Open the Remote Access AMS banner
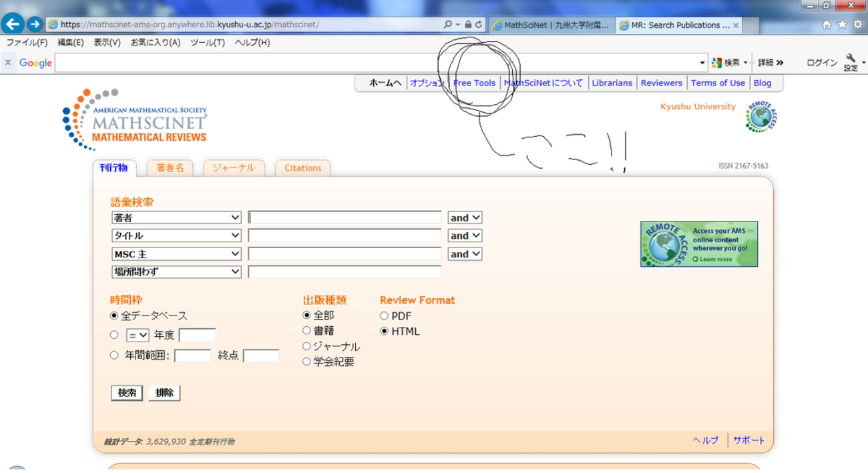Screen dimensions: 868x473 coord(699,244)
